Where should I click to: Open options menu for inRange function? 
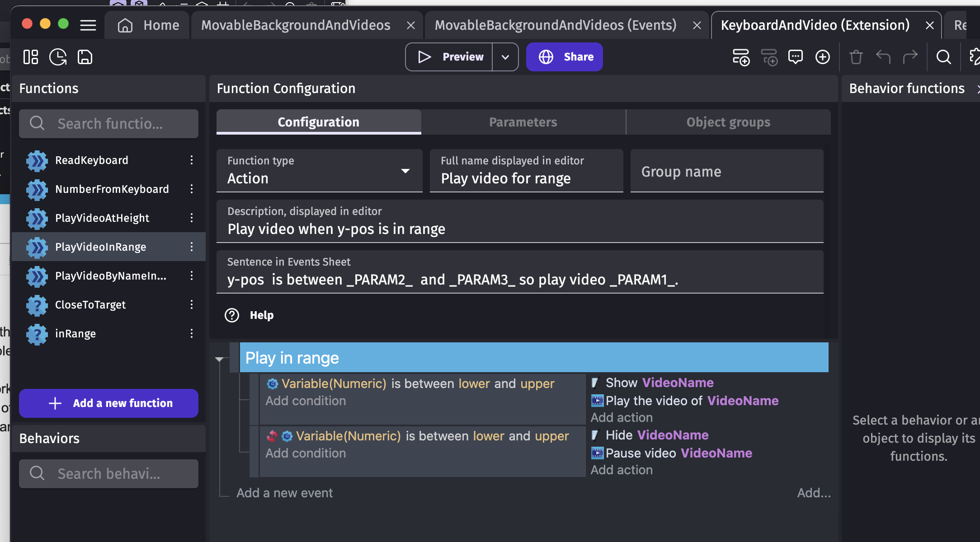coord(192,333)
